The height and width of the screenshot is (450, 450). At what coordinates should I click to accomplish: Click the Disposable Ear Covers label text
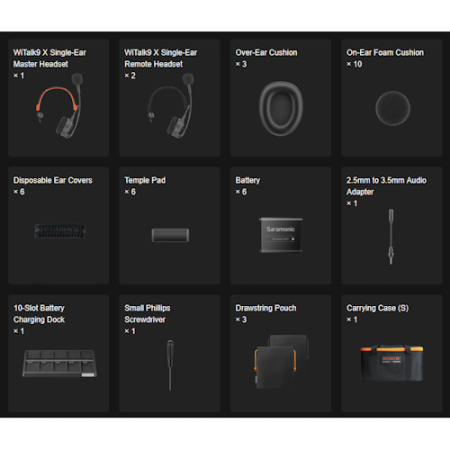click(53, 180)
